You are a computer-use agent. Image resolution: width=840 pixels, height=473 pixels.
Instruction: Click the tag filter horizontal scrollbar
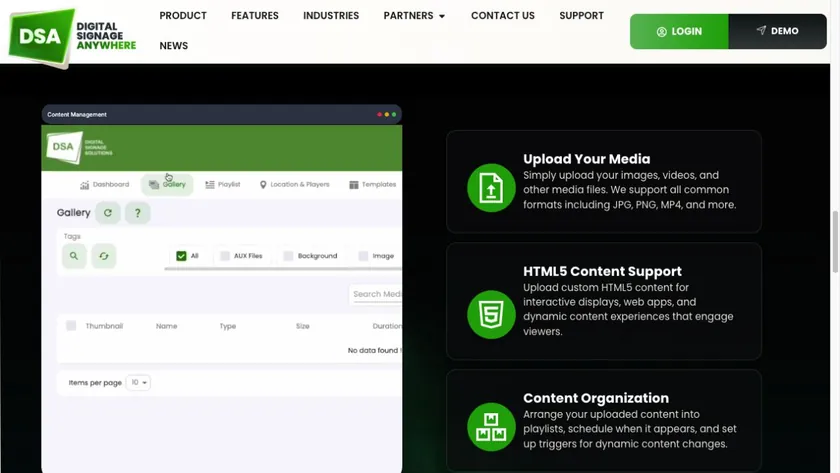pos(283,269)
